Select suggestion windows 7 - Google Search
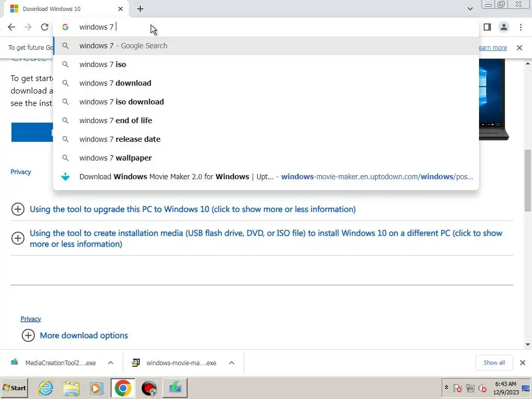This screenshot has width=532, height=399. click(x=266, y=46)
